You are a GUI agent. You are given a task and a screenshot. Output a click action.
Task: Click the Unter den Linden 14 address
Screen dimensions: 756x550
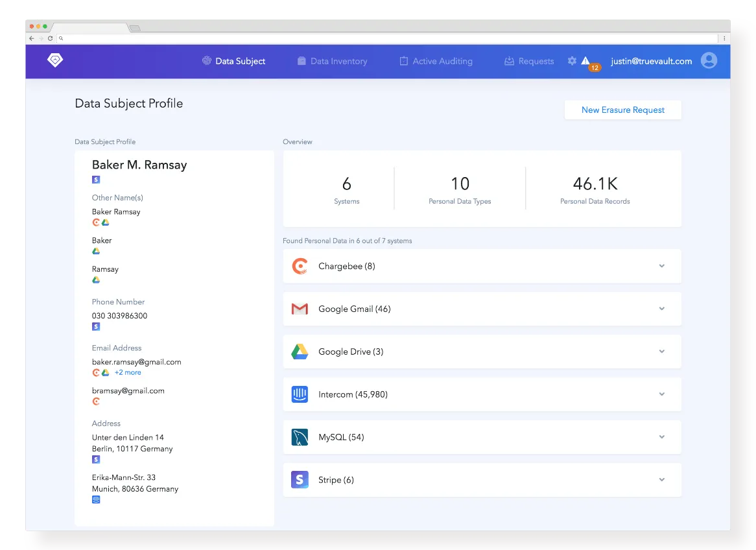tap(132, 443)
